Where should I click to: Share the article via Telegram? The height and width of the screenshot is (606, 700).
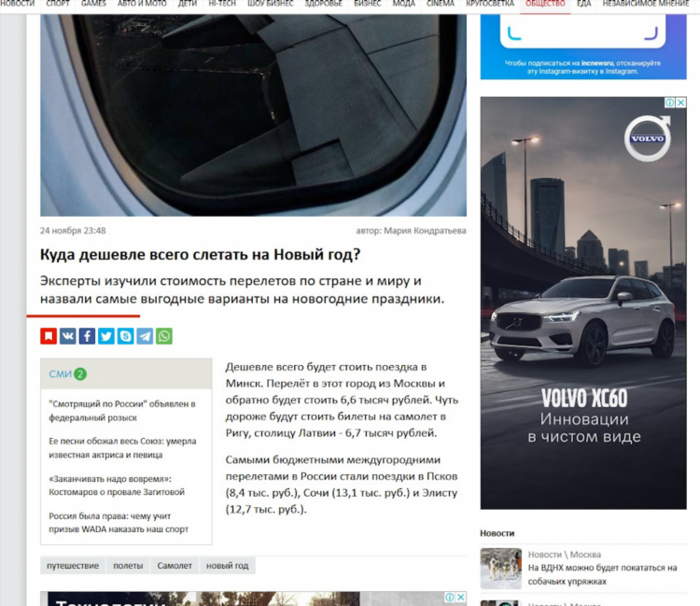pos(145,336)
